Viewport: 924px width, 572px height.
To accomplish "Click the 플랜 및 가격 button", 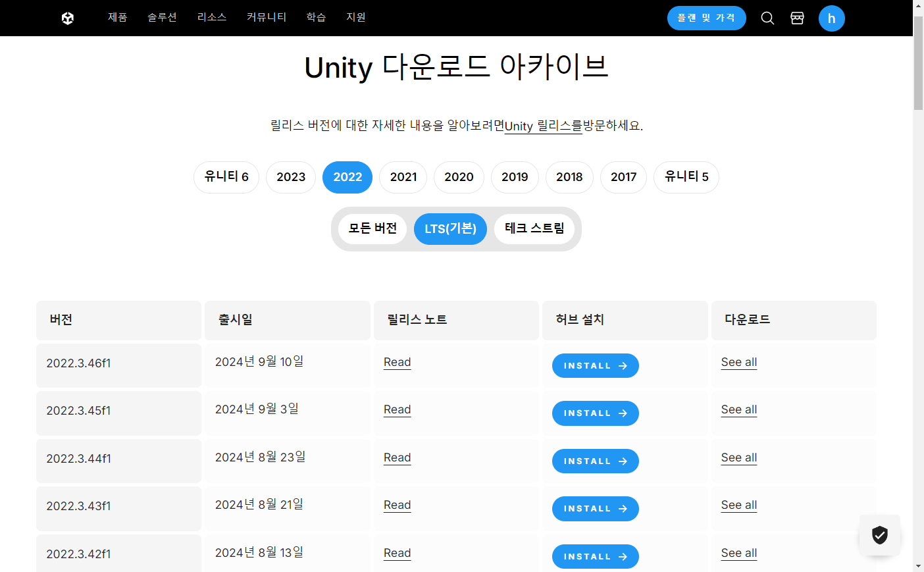I will pos(706,18).
